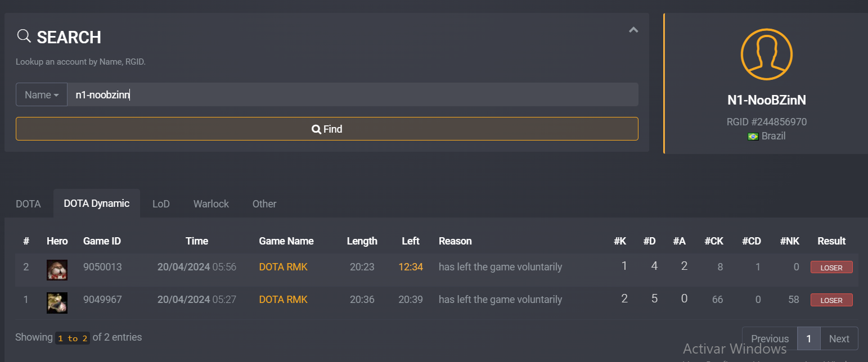Click the orange user avatar icon
868x362 pixels.
click(766, 55)
